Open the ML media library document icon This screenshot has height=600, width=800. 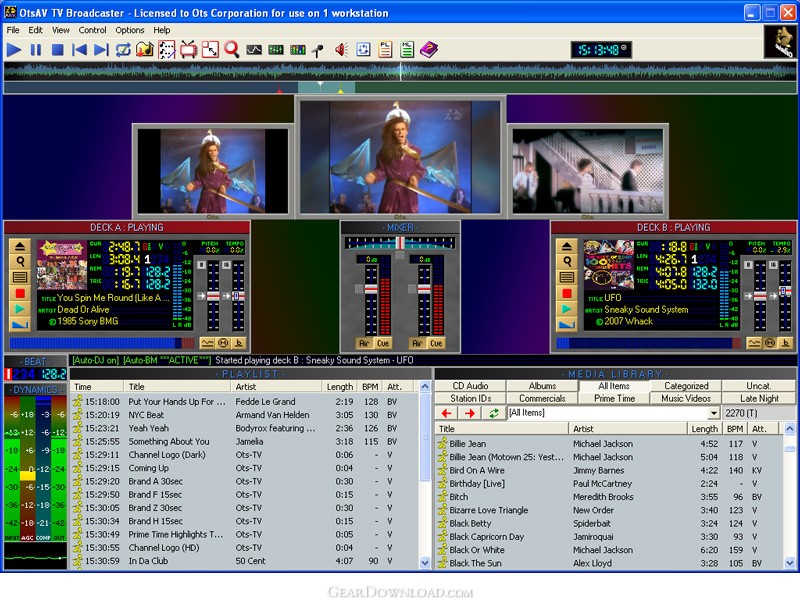(407, 49)
